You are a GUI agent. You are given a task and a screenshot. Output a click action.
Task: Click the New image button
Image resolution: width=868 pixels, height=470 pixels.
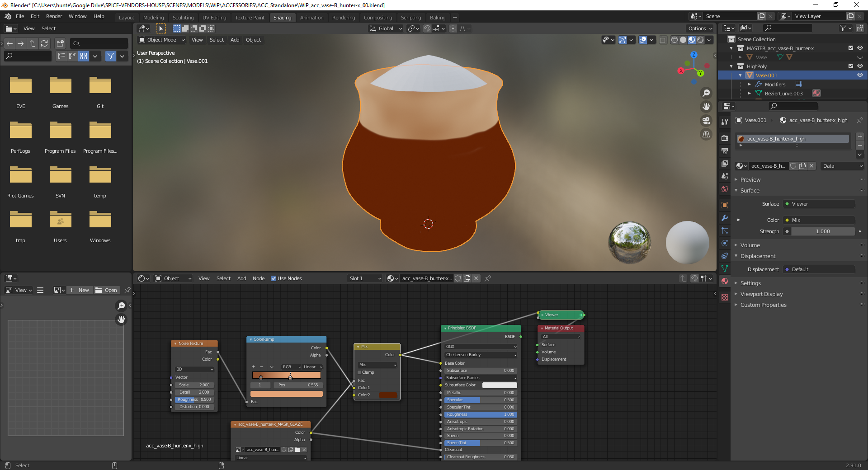(80, 290)
